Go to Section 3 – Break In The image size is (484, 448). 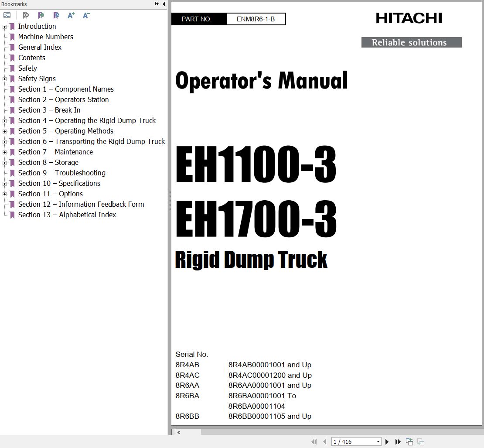49,110
